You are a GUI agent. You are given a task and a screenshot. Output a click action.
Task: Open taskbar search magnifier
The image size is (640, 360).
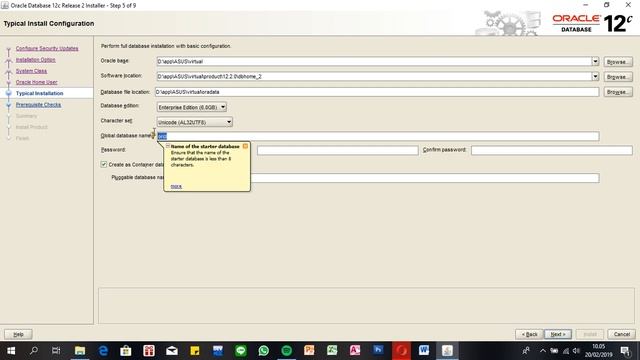[34, 351]
